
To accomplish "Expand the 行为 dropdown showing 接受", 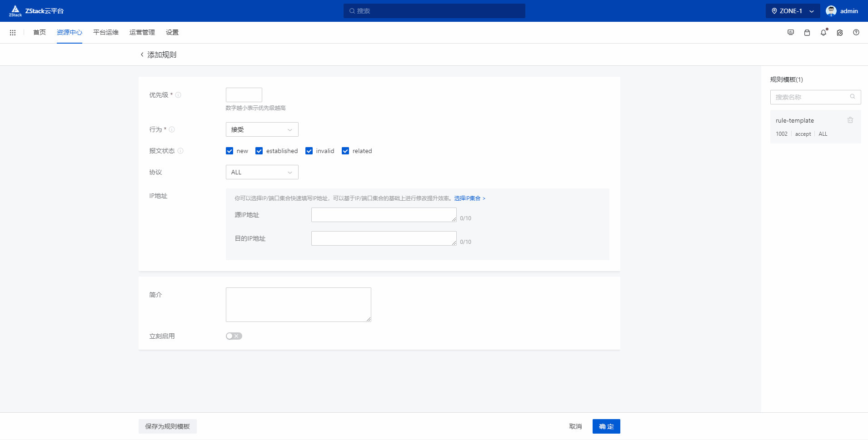I will point(262,129).
